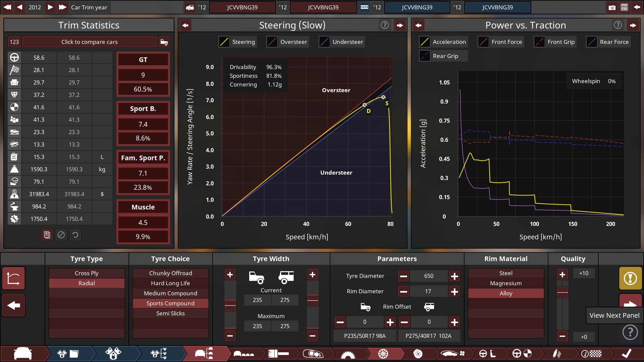Select the GT demographic box
The height and width of the screenshot is (362, 644).
click(x=143, y=74)
